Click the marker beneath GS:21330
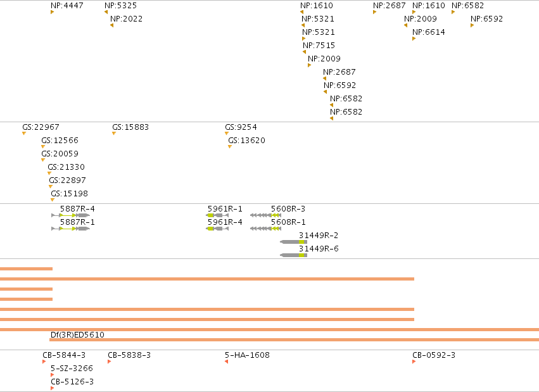The height and width of the screenshot is (392, 539). (x=49, y=173)
